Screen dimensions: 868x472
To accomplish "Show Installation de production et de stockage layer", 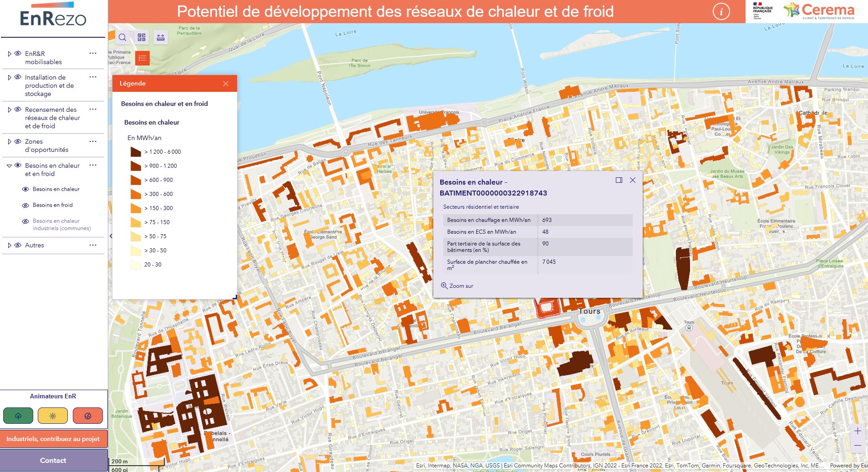I will (x=18, y=77).
